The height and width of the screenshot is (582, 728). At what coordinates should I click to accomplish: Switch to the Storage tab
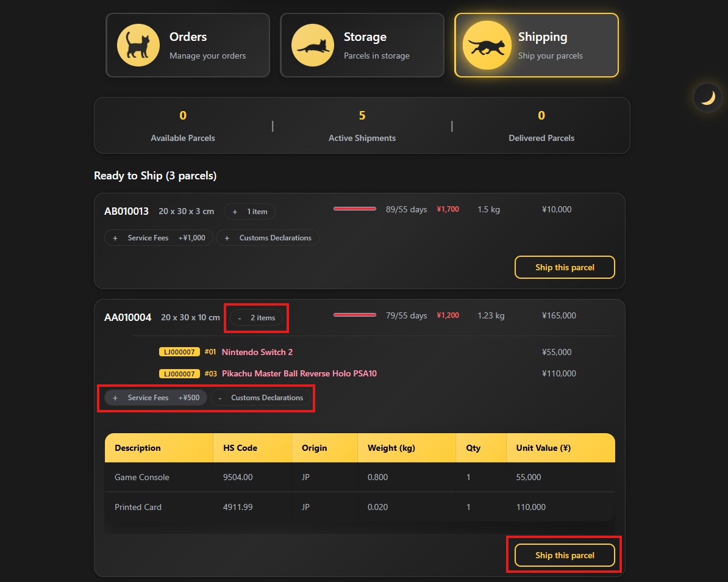[362, 45]
